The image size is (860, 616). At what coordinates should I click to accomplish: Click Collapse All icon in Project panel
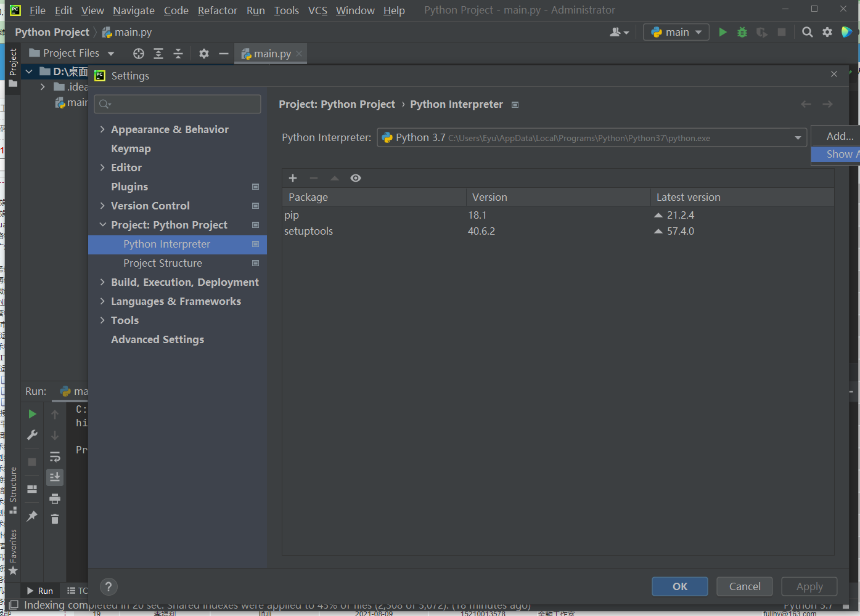click(x=178, y=54)
